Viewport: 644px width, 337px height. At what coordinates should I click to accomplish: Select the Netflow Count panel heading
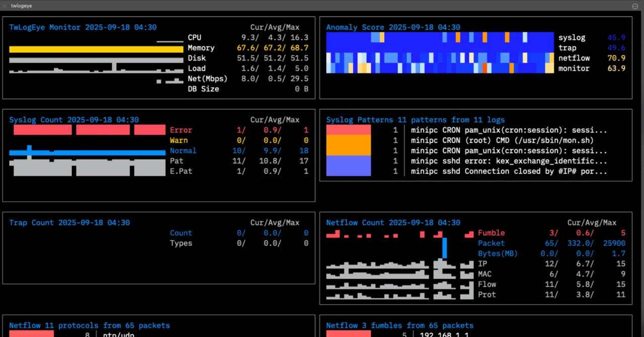click(x=393, y=223)
